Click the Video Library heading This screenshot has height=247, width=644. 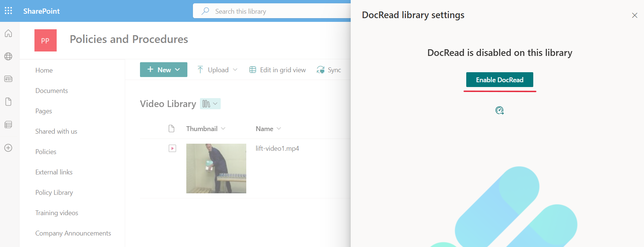point(168,104)
